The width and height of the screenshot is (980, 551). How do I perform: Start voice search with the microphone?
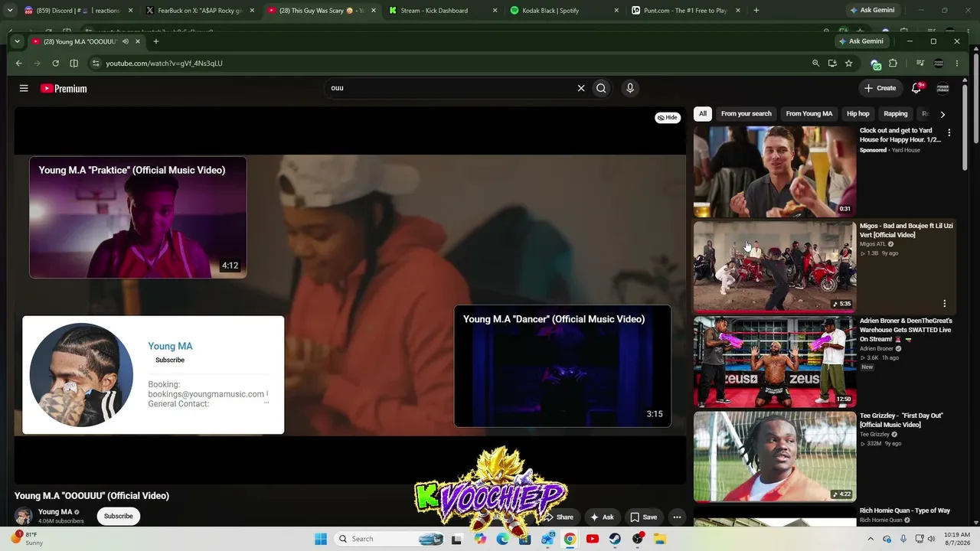(x=630, y=88)
